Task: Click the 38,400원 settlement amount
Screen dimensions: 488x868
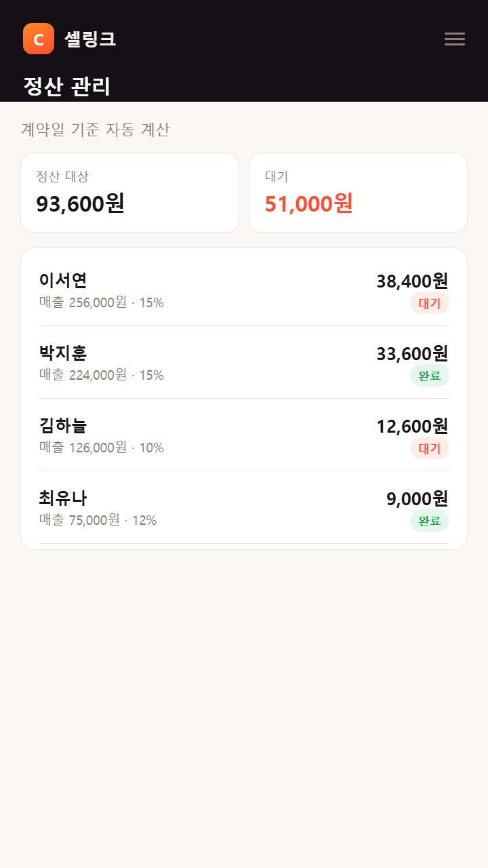Action: pyautogui.click(x=412, y=281)
